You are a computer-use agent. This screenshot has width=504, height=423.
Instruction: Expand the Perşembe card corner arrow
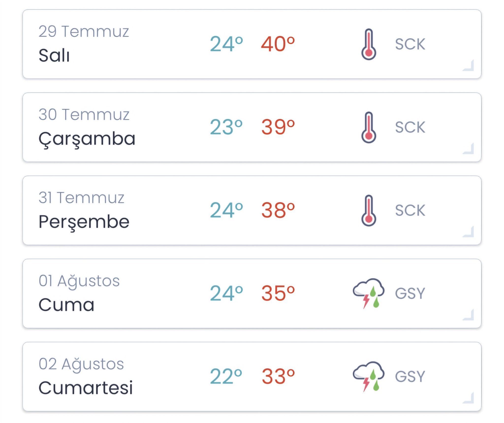tap(469, 232)
